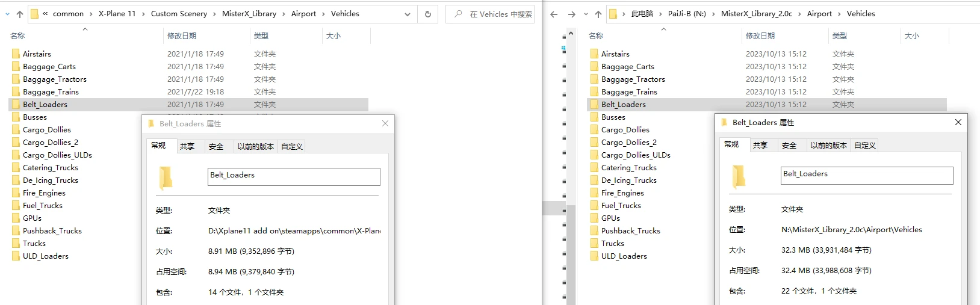Select GPUs folder icon in left window

(x=16, y=218)
